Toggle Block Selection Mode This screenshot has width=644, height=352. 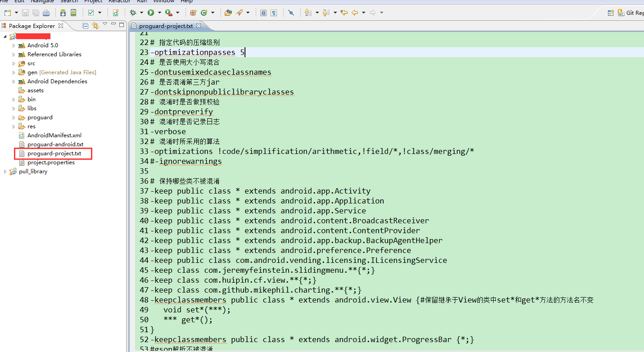(x=263, y=13)
